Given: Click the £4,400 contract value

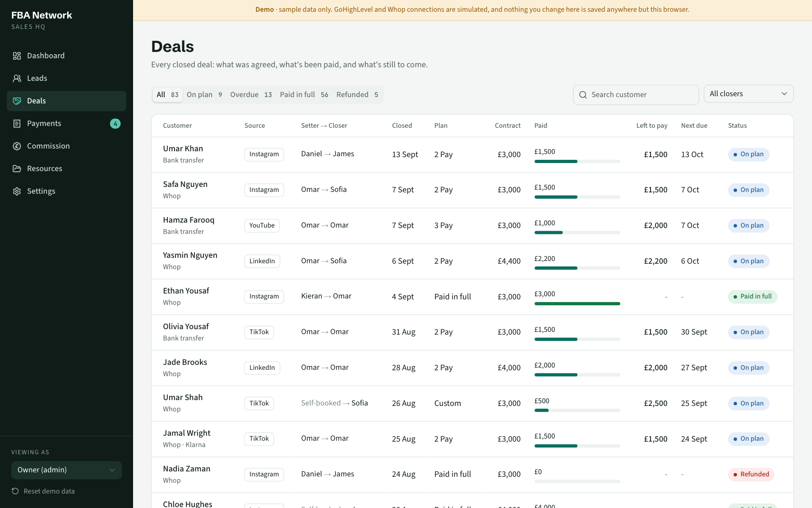Looking at the screenshot, I should tap(509, 261).
